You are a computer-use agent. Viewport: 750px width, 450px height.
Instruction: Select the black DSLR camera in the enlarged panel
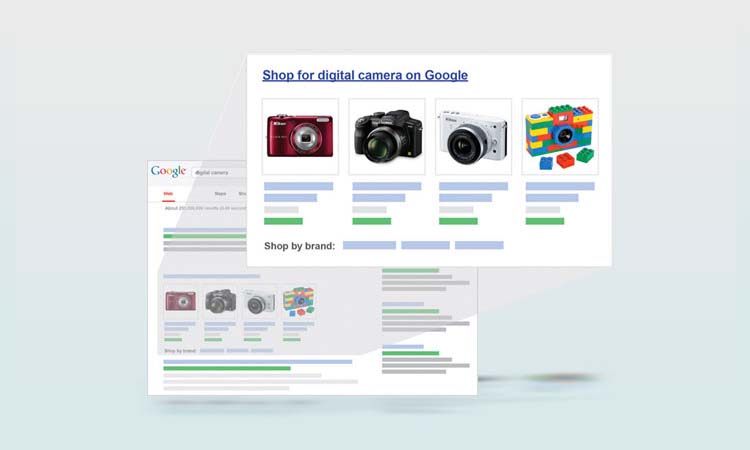coord(386,137)
